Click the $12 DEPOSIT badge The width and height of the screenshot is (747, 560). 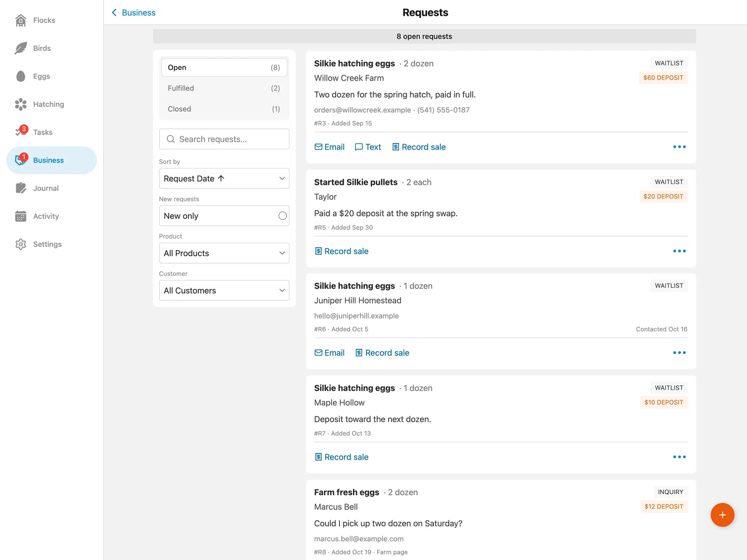(x=663, y=506)
